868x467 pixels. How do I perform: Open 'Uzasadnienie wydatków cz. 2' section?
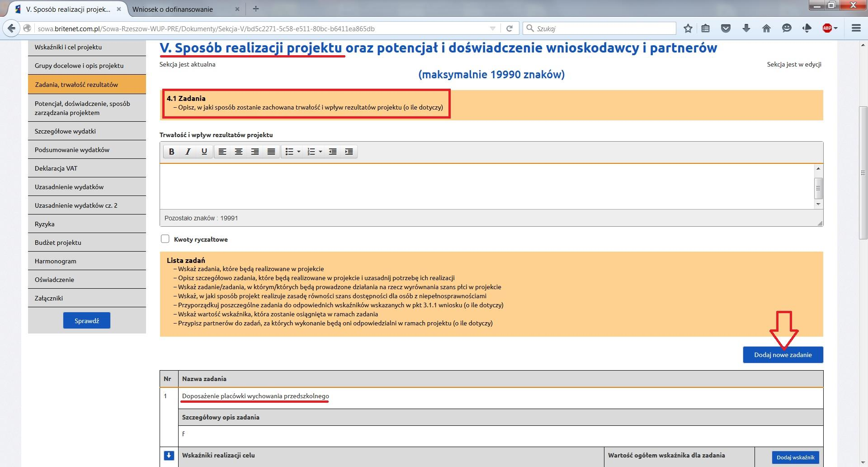87,205
